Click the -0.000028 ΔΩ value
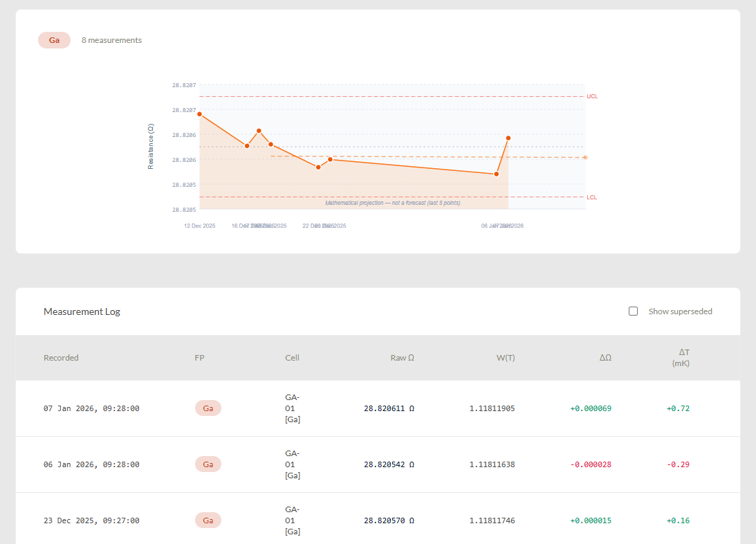Viewport: 756px width, 544px height. [591, 464]
